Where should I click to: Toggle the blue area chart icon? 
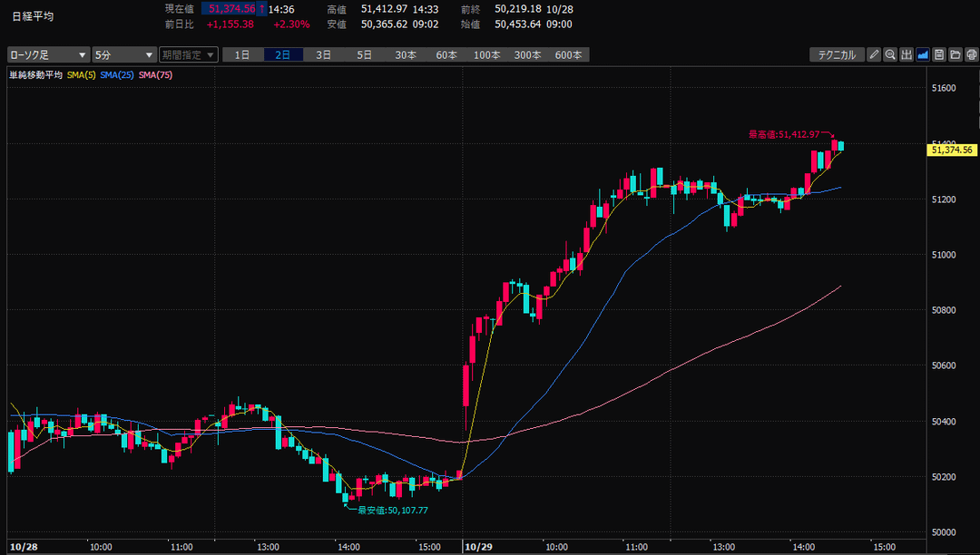point(922,54)
